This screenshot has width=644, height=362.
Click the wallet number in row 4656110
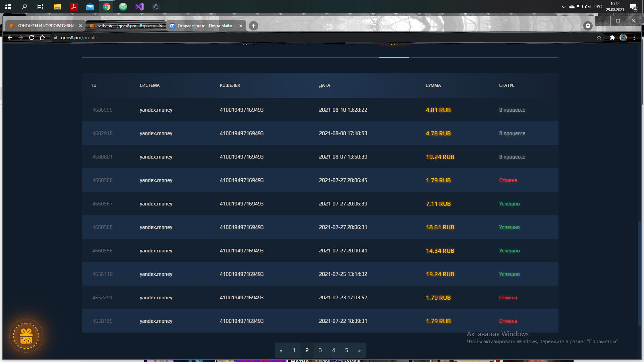pyautogui.click(x=242, y=274)
